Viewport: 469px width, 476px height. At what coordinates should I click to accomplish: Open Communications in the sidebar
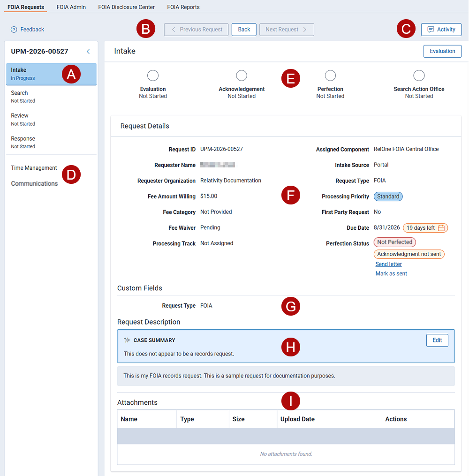tap(34, 184)
